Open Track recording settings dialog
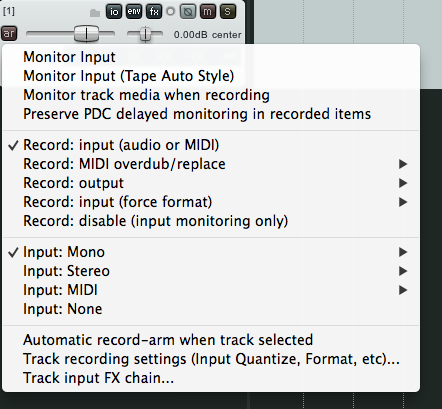Screen dimensions: 442x409 pos(211,359)
